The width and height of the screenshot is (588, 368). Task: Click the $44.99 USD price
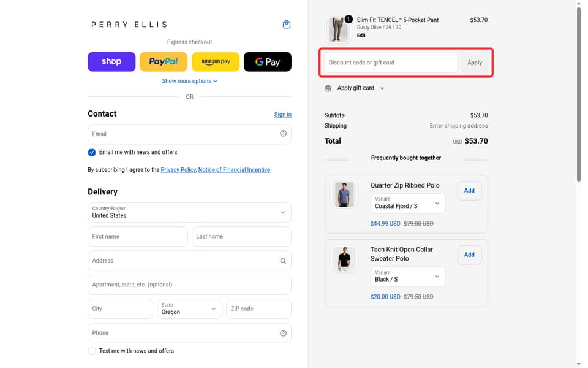385,224
